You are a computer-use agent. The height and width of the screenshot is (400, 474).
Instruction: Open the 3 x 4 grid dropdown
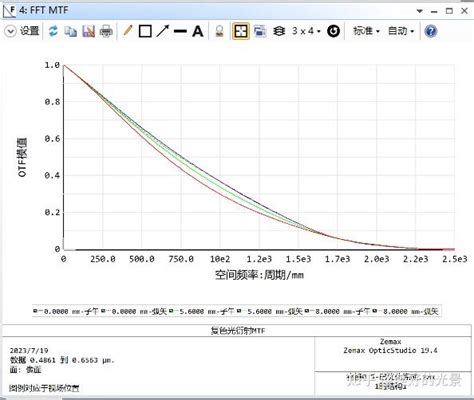point(306,31)
